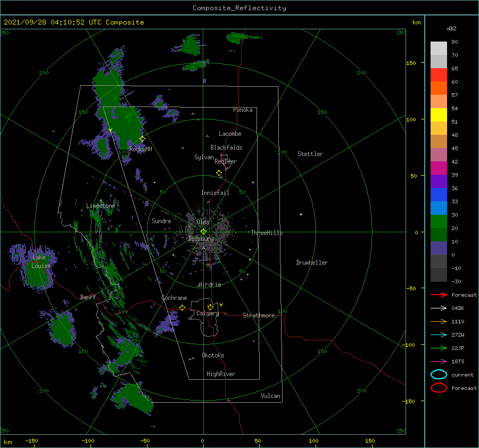Click the Composite_Reflectivity title
The image size is (479, 448).
point(239,8)
